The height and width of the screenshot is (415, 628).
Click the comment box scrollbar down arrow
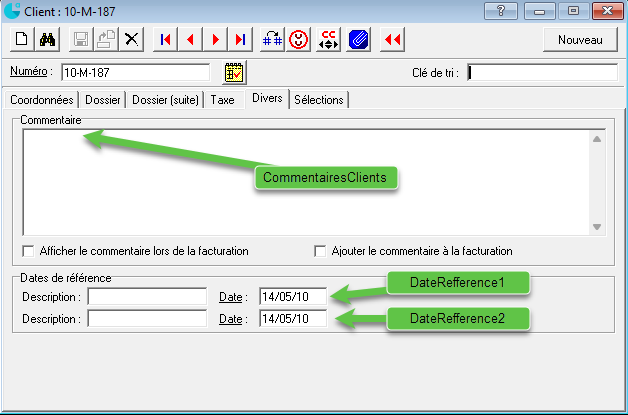pyautogui.click(x=597, y=227)
